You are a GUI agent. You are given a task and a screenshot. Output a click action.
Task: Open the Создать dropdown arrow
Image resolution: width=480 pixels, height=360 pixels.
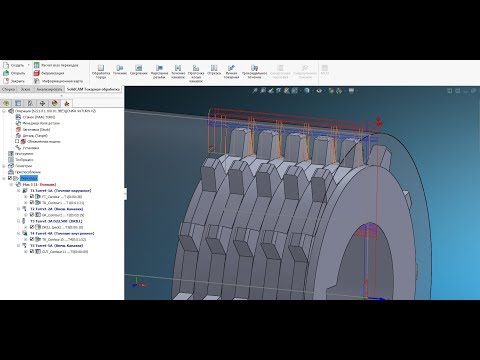point(29,65)
